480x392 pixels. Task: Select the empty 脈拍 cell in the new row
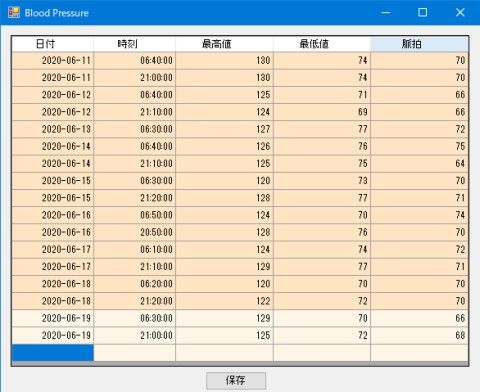pyautogui.click(x=419, y=353)
